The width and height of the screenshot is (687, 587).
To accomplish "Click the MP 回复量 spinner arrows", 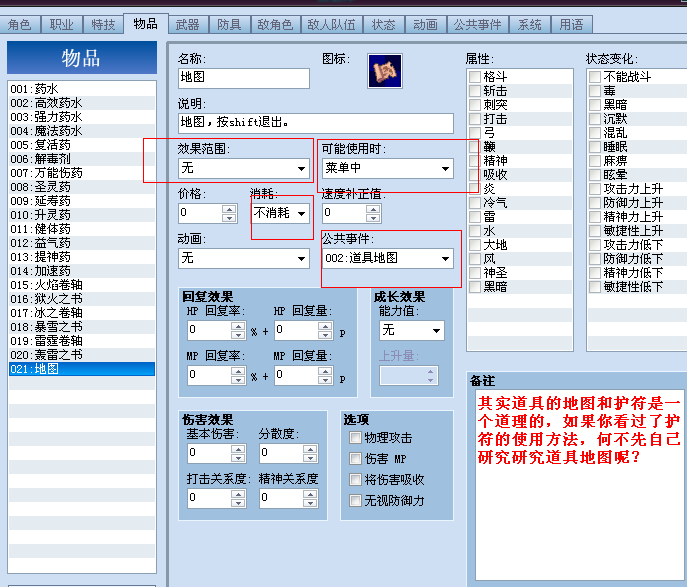I will click(x=325, y=376).
